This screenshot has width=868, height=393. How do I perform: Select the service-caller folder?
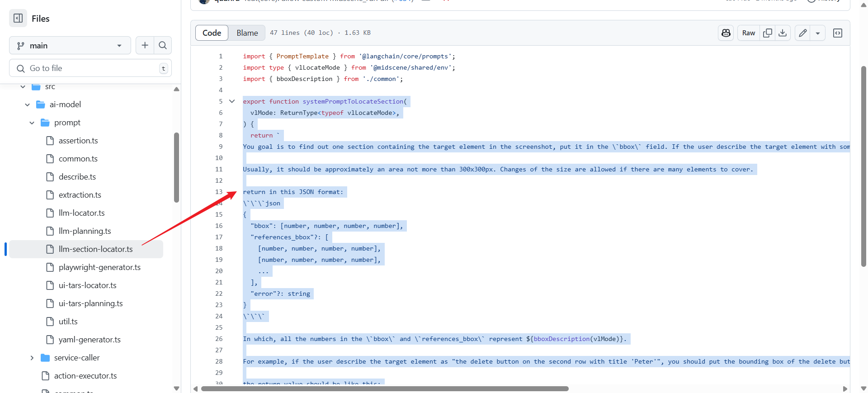77,358
